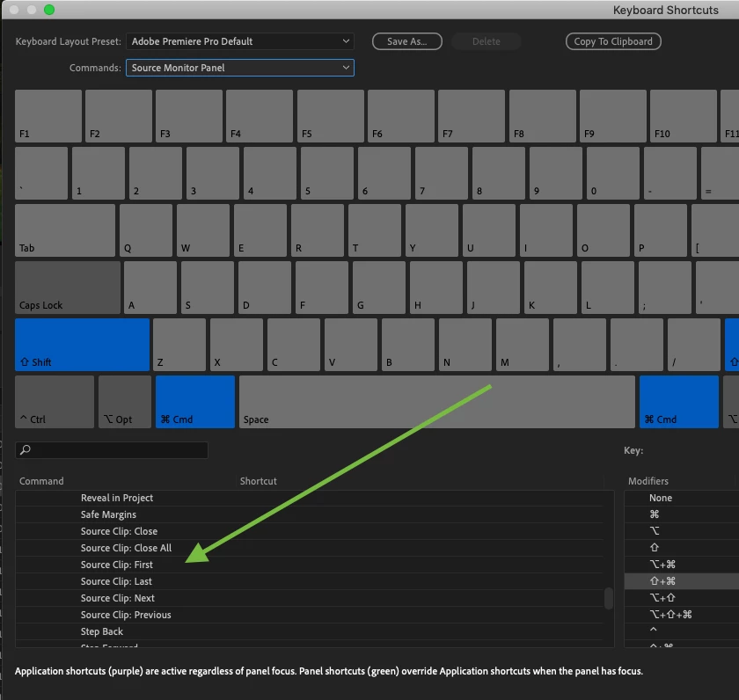Click the Caps Lock key
The width and height of the screenshot is (739, 700).
pyautogui.click(x=68, y=288)
